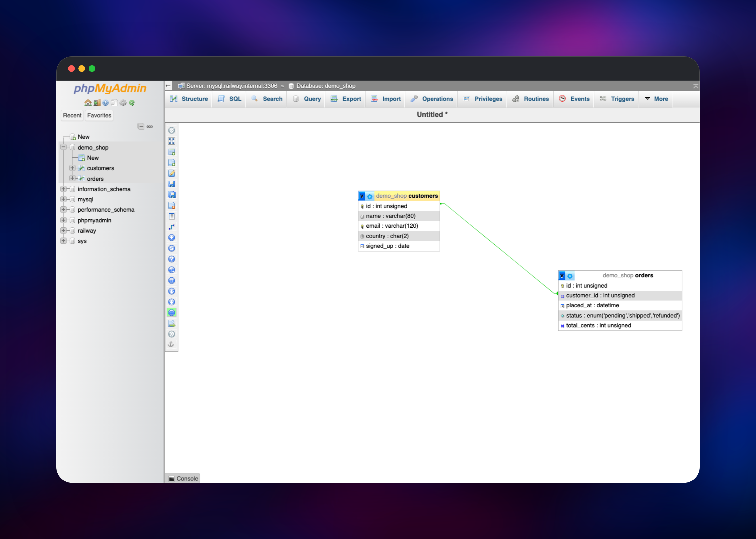This screenshot has height=539, width=756.
Task: Expand the customers table node
Action: click(72, 168)
